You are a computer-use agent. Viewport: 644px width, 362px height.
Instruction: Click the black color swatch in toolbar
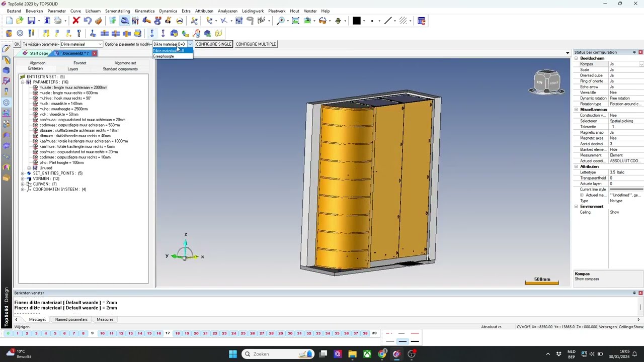(x=356, y=21)
